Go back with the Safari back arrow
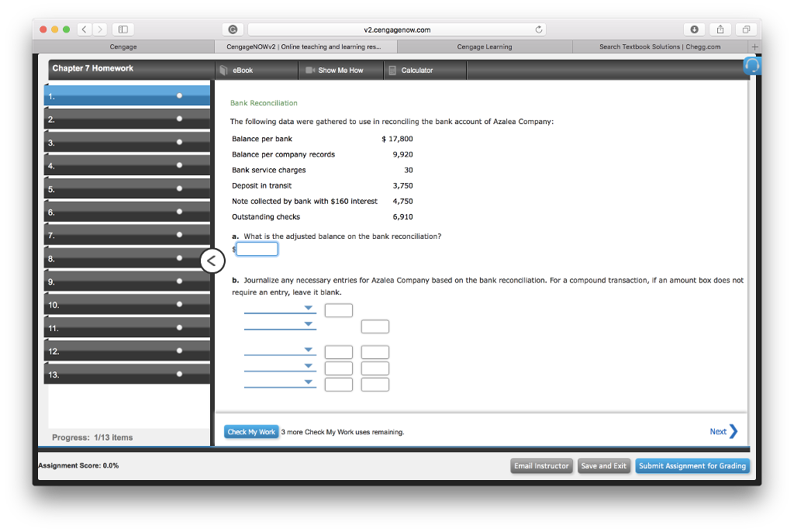 pos(85,29)
